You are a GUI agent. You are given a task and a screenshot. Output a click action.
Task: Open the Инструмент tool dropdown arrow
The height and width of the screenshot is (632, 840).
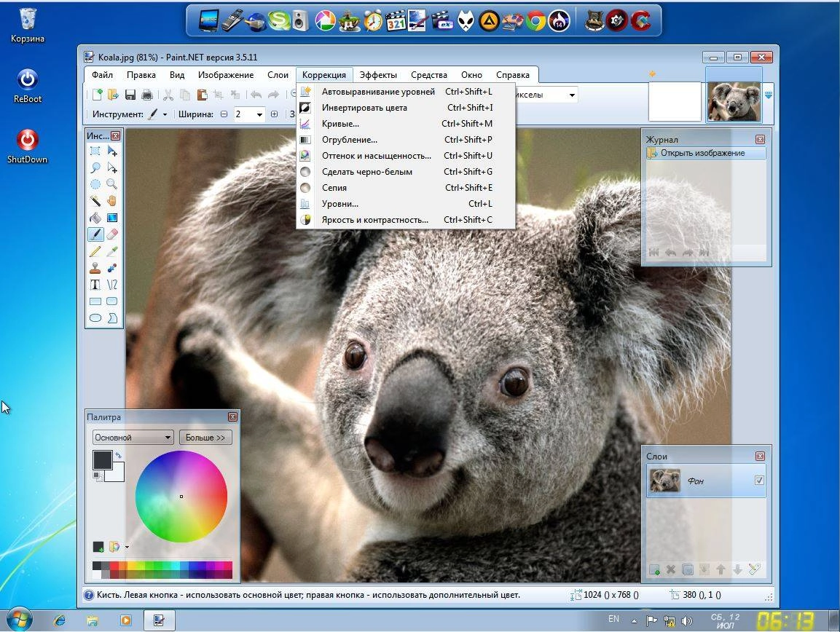point(165,114)
